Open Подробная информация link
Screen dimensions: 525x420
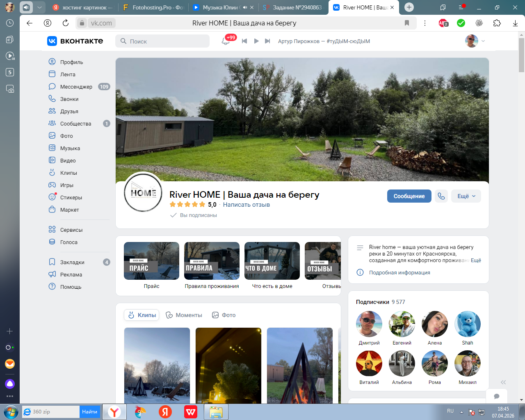pos(399,273)
